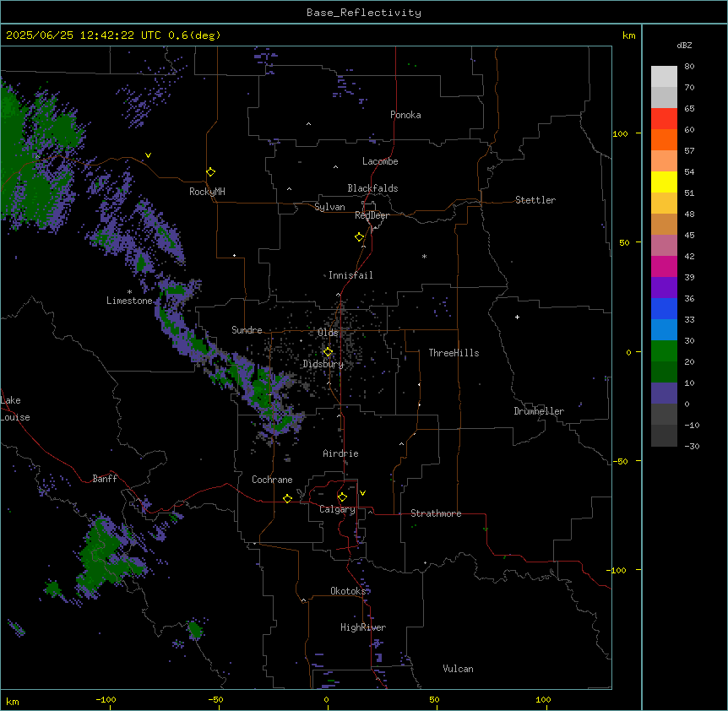Image resolution: width=728 pixels, height=711 pixels.
Task: Click the Ponoka city label
Action: 405,115
